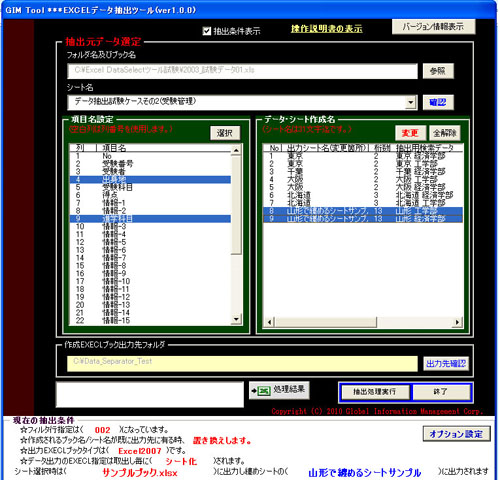
Task: Select sheet row 2 東京 工学部
Action: (x=363, y=164)
